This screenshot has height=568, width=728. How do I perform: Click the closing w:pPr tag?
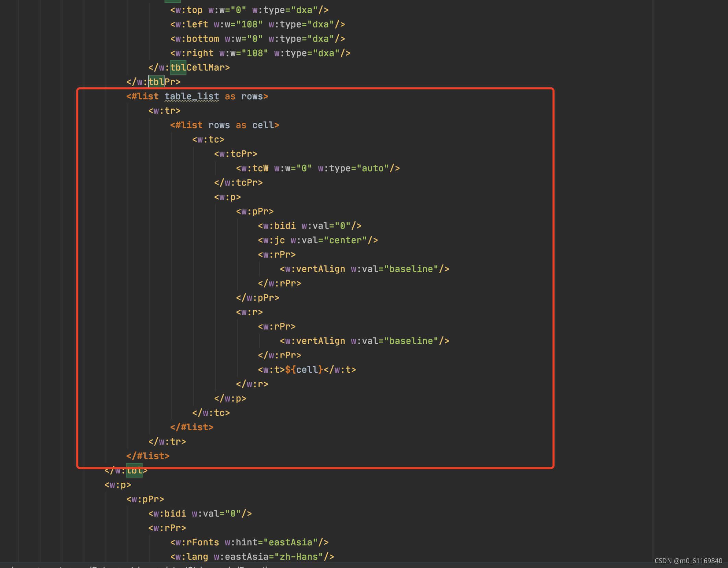pyautogui.click(x=257, y=298)
